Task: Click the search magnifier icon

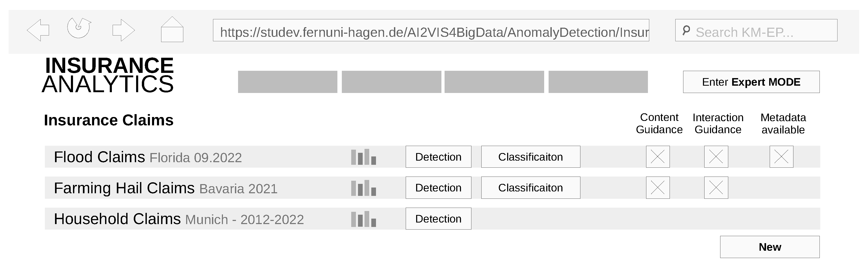Action: pos(686,30)
